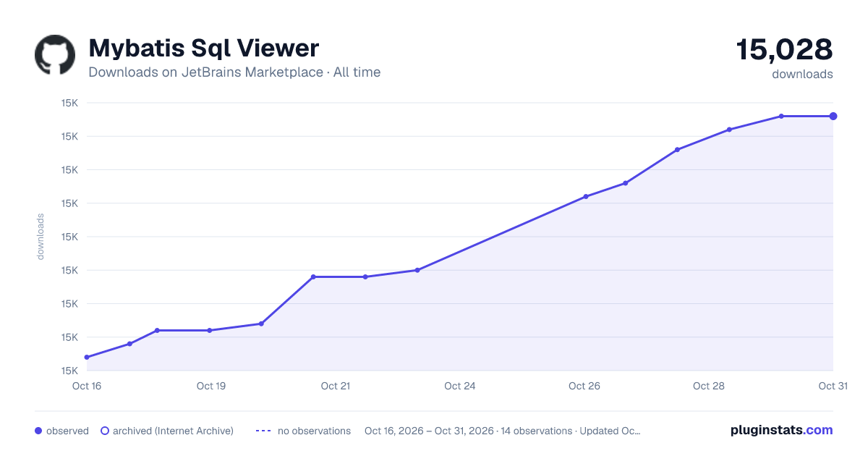Click the 'Oct 24' x-axis label
Screen dimensions: 868x456
click(460, 386)
